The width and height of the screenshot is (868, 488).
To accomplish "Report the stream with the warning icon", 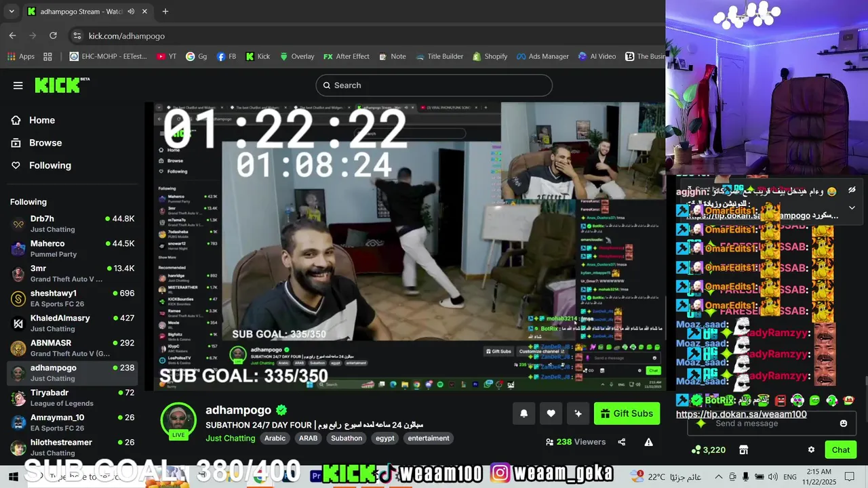I will coord(648,442).
